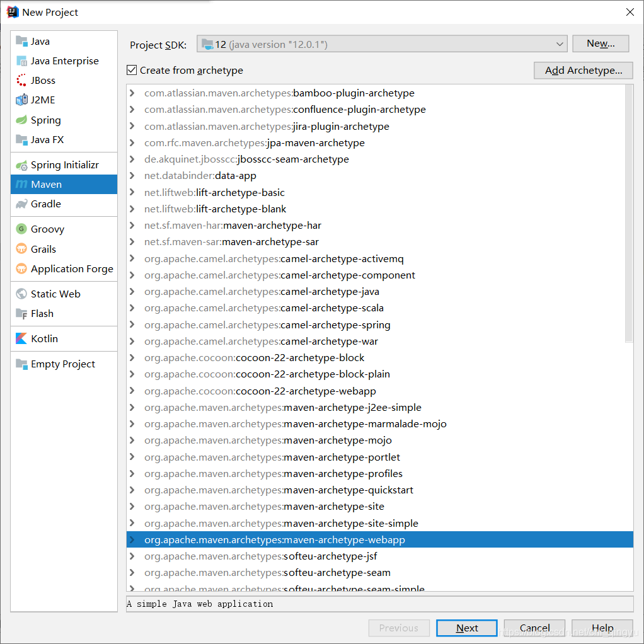Click the IntelliJ IDEA title bar icon
Viewport: 644px width, 644px height.
click(x=13, y=12)
